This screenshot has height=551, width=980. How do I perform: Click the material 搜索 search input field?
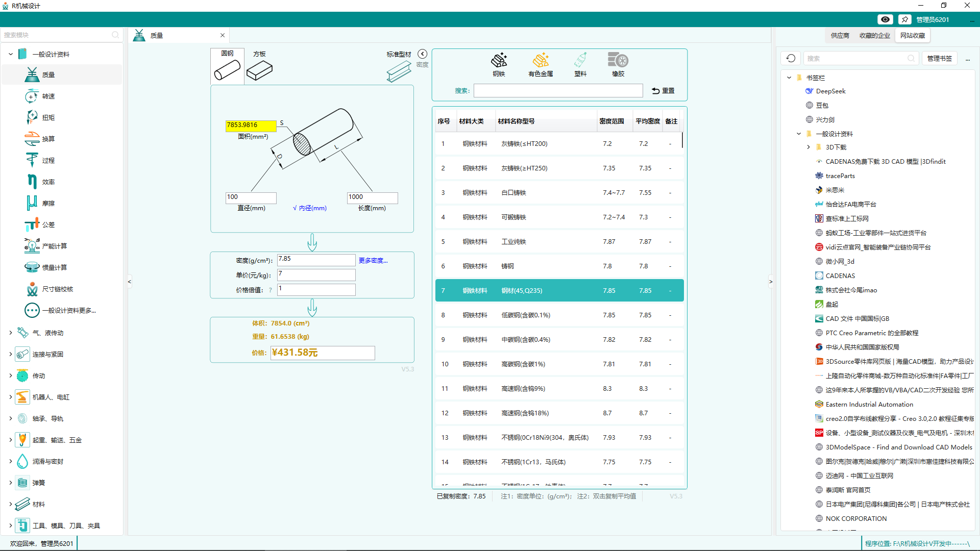pyautogui.click(x=558, y=91)
